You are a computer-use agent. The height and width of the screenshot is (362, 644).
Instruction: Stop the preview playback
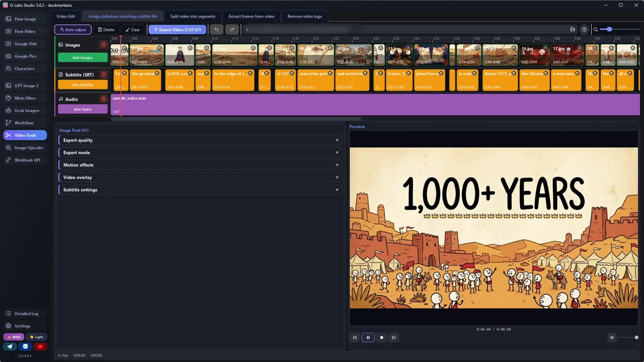(x=381, y=337)
